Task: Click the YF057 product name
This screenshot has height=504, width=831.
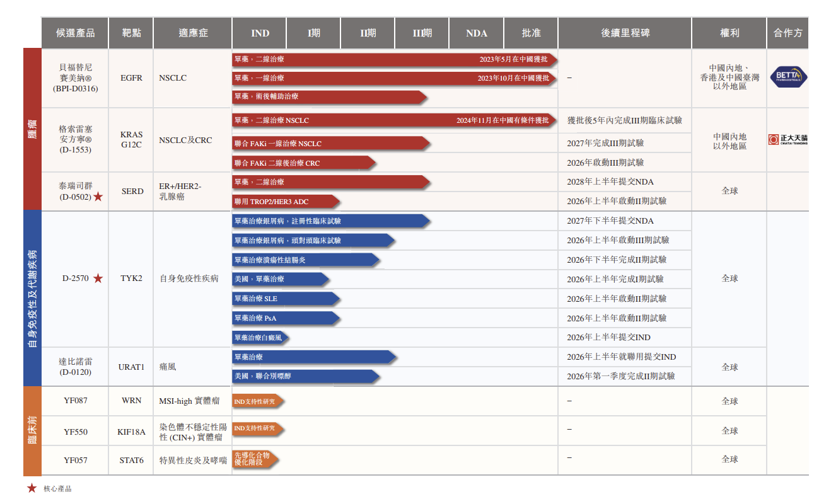Action: tap(76, 460)
